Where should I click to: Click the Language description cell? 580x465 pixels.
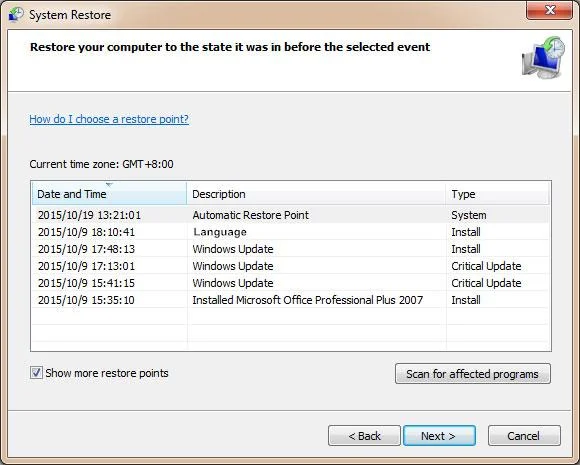[220, 232]
